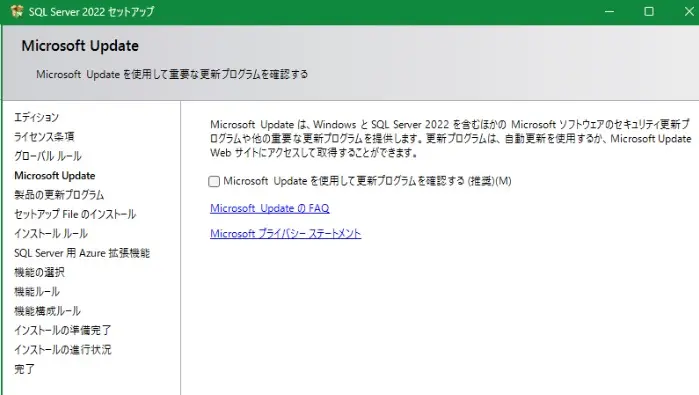The width and height of the screenshot is (699, 395).
Task: Click the subtitle about 重要な更新プログラム
Action: [x=172, y=74]
